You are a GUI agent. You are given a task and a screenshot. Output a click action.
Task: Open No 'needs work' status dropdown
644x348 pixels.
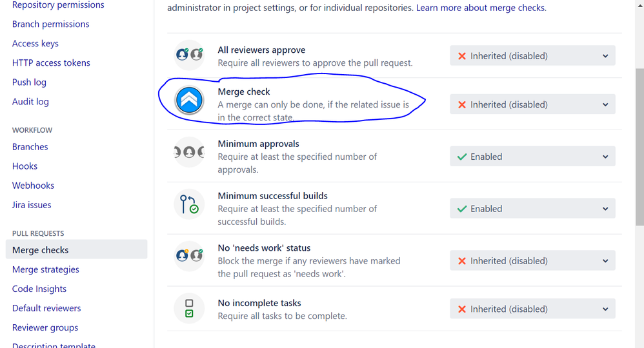(533, 260)
